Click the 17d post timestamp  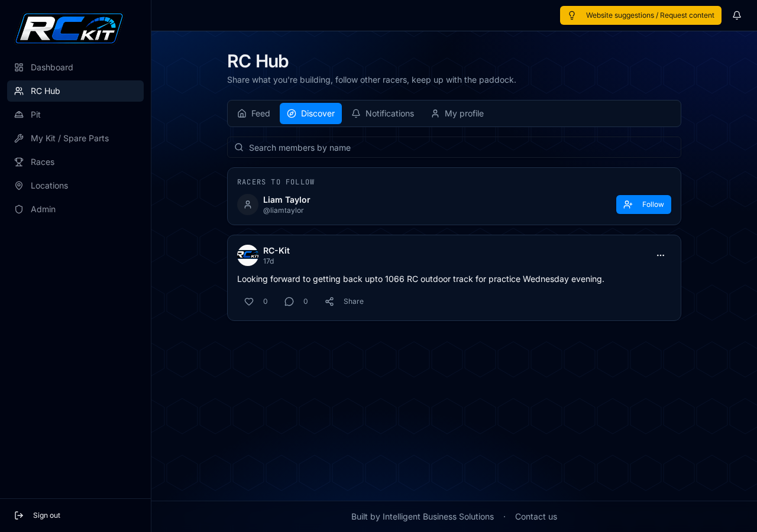click(x=268, y=261)
